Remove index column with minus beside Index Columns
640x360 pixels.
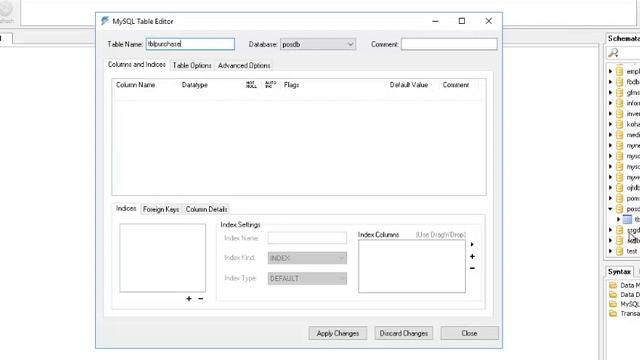472,268
